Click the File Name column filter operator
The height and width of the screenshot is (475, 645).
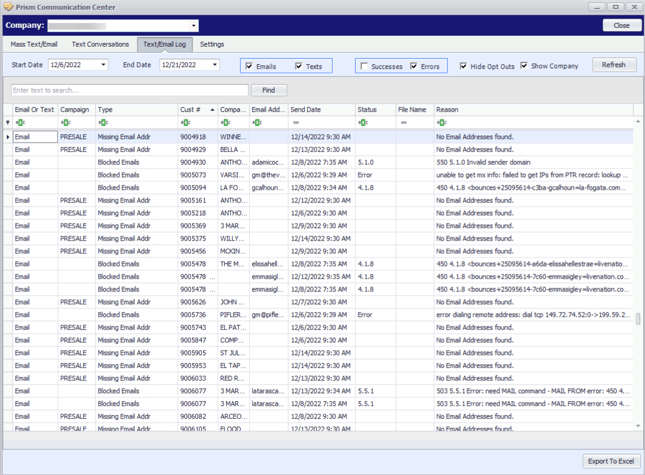(404, 123)
